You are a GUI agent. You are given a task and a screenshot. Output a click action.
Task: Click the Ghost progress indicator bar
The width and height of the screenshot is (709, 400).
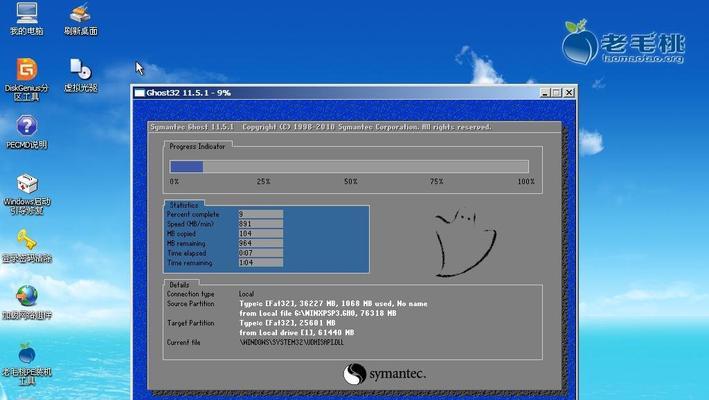pyautogui.click(x=349, y=167)
